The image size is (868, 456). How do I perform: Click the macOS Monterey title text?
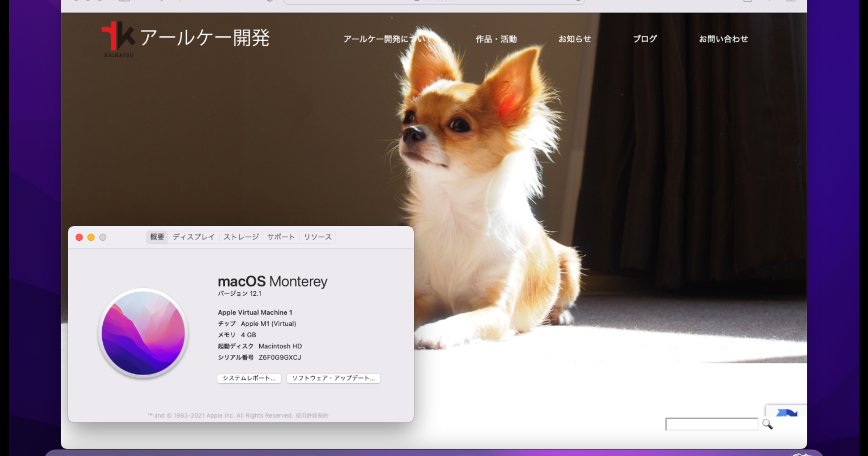272,281
